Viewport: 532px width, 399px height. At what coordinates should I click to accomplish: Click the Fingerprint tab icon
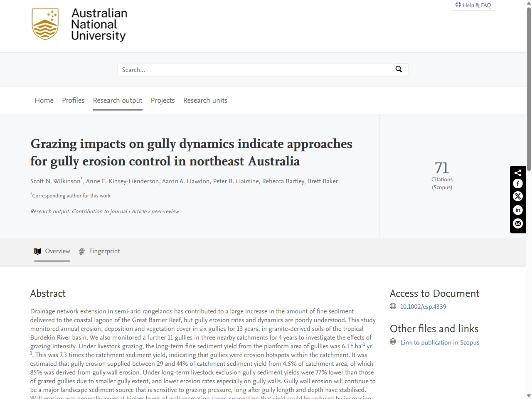[x=81, y=251]
